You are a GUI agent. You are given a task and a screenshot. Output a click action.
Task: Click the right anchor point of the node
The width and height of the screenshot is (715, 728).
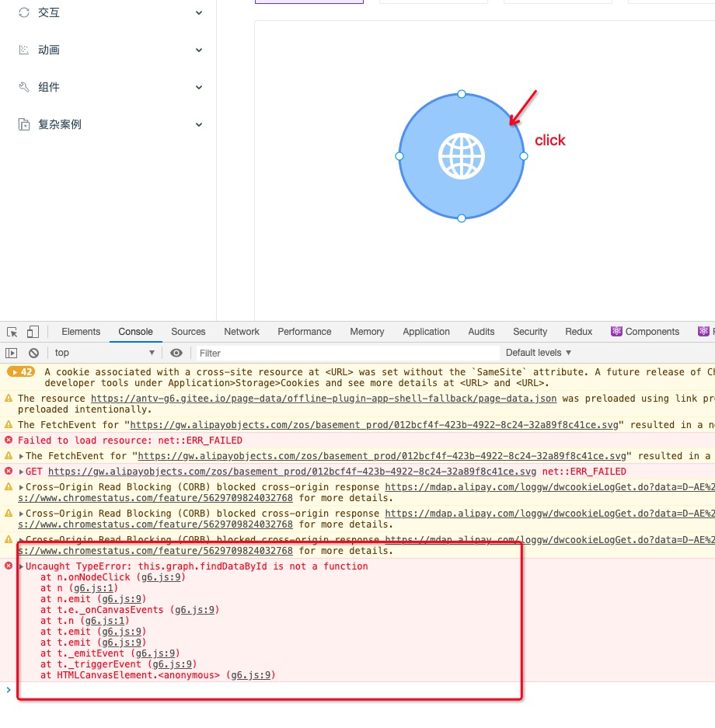(x=524, y=156)
